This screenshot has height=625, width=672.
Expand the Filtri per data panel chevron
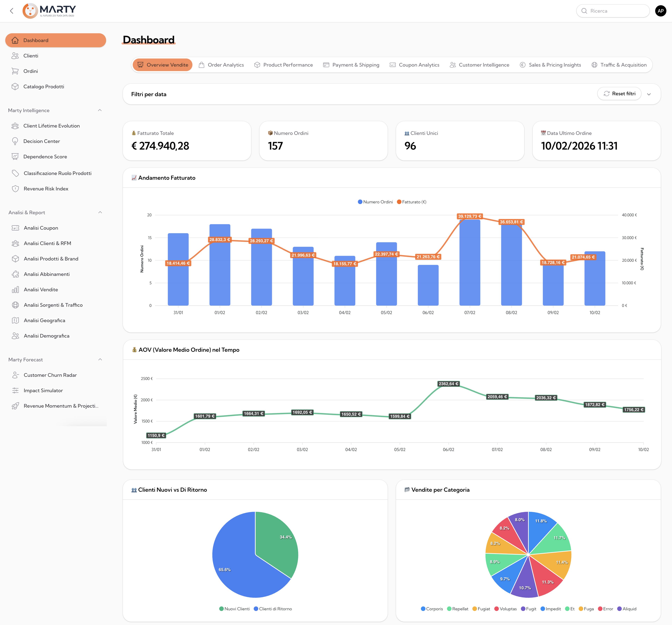pos(649,94)
